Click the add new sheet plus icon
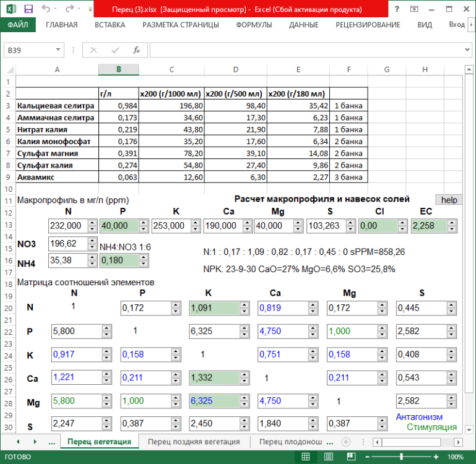This screenshot has height=464, width=476. tap(346, 442)
